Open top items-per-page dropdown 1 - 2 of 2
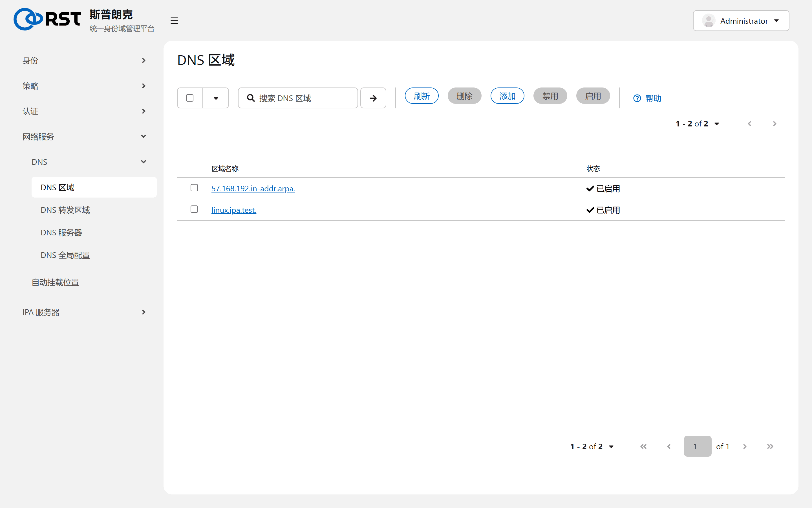The image size is (812, 508). (x=697, y=124)
